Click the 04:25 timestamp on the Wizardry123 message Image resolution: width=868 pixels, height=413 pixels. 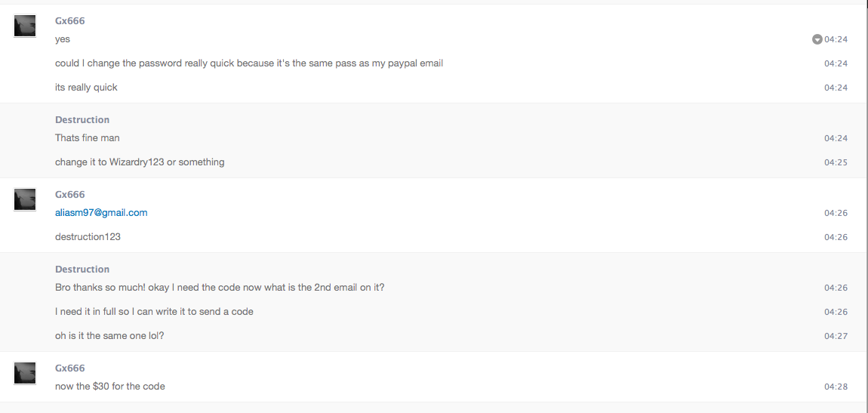point(836,163)
